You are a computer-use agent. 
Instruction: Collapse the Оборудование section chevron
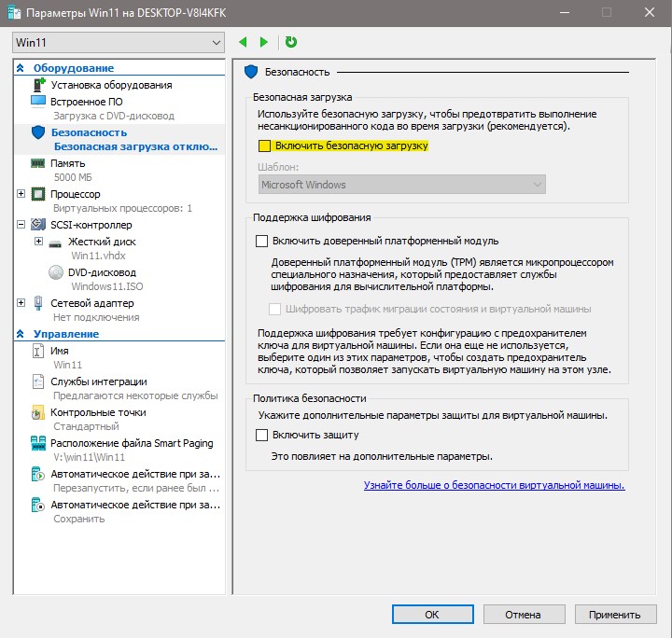(21, 68)
